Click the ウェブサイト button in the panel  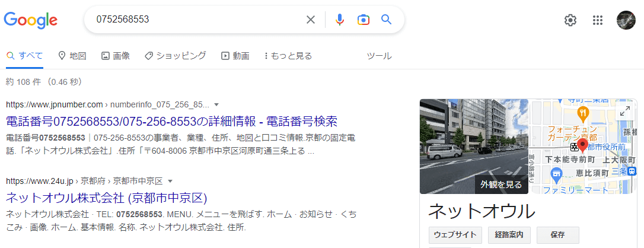455,236
